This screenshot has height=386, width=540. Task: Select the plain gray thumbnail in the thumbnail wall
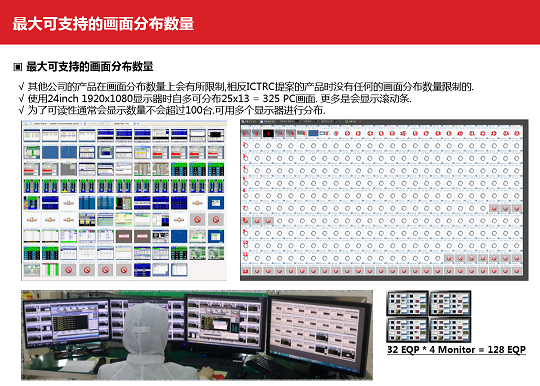click(x=69, y=169)
